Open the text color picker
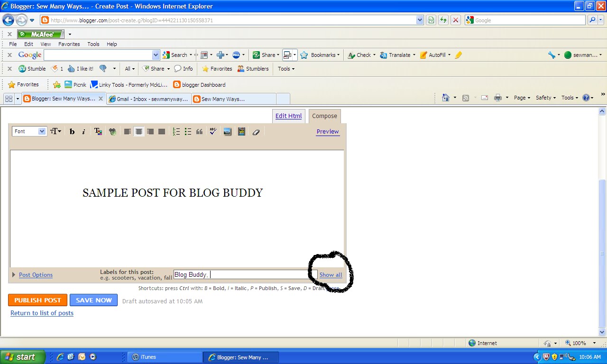Viewport: 607px width, 364px height. click(x=98, y=131)
